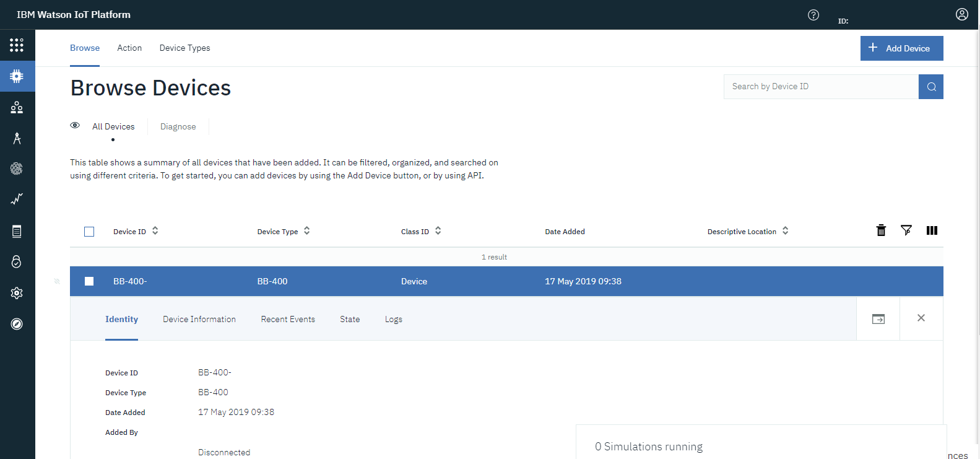This screenshot has height=459, width=980.
Task: Click the trash delete devices icon
Action: [x=881, y=230]
